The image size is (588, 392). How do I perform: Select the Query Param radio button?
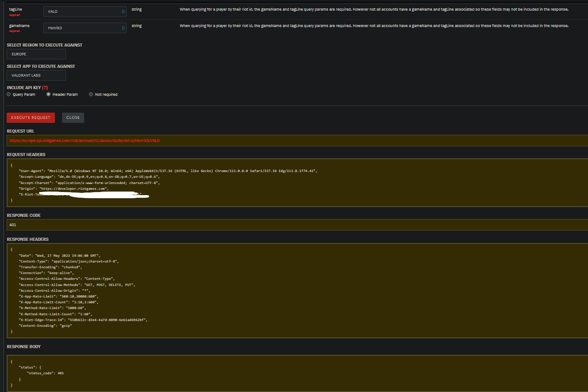tap(8, 94)
